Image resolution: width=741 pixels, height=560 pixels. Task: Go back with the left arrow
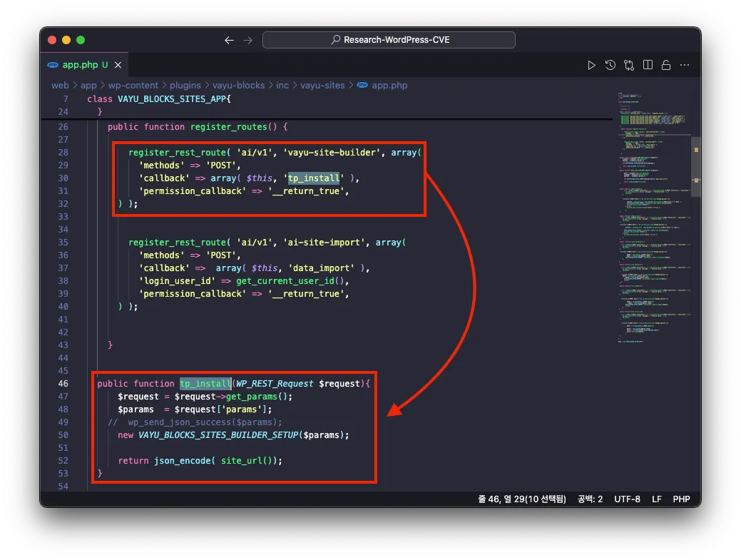(229, 40)
